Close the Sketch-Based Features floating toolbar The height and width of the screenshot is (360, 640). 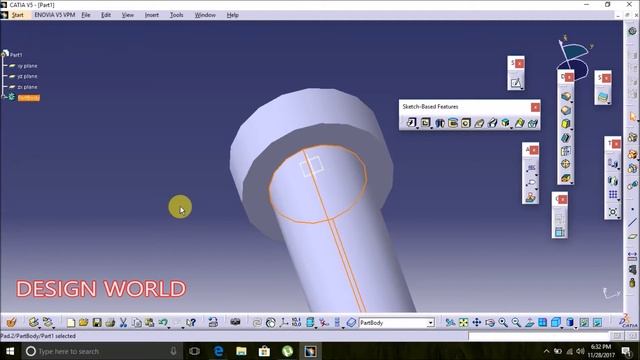[535, 107]
